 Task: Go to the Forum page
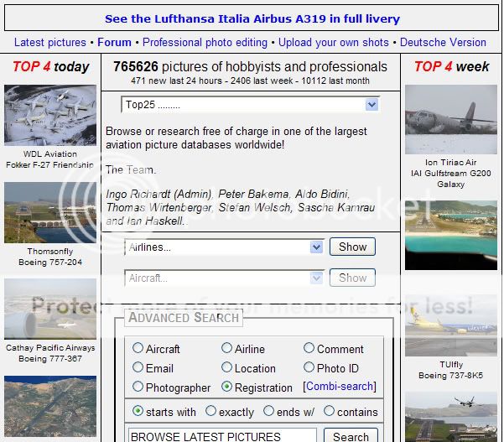click(x=114, y=42)
